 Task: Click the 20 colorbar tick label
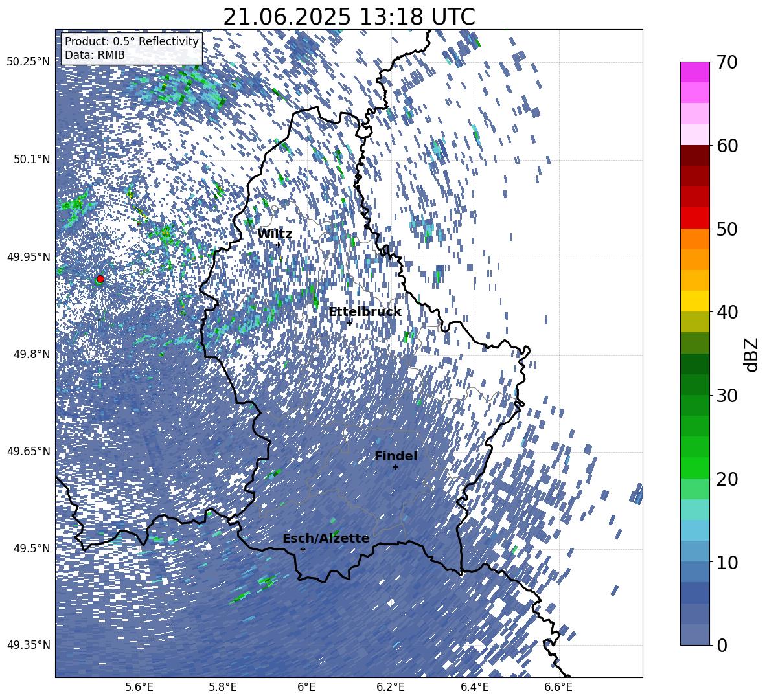tap(727, 479)
